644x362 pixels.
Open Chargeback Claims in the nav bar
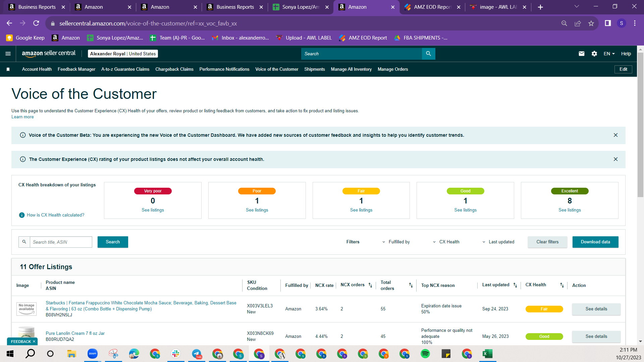174,69
